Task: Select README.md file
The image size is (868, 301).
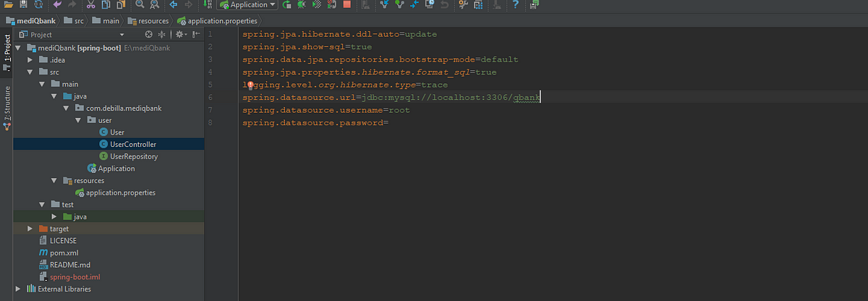Action: pos(64,265)
